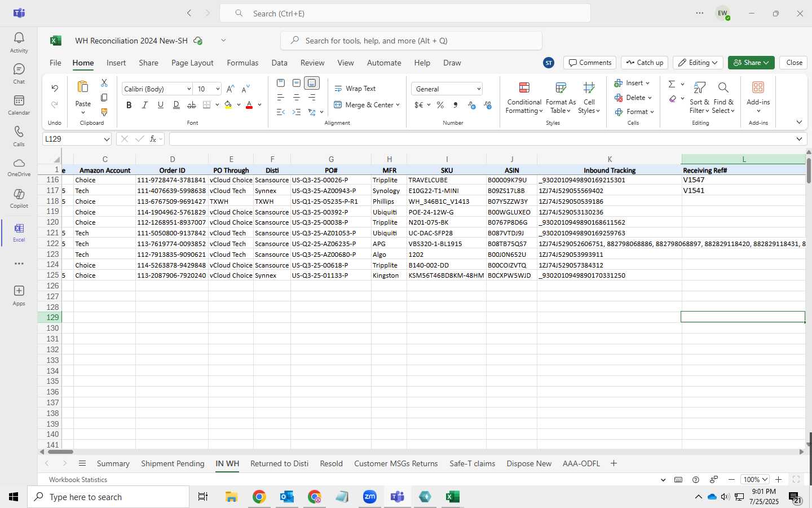
Task: Add a new sheet with plus button
Action: [614, 463]
